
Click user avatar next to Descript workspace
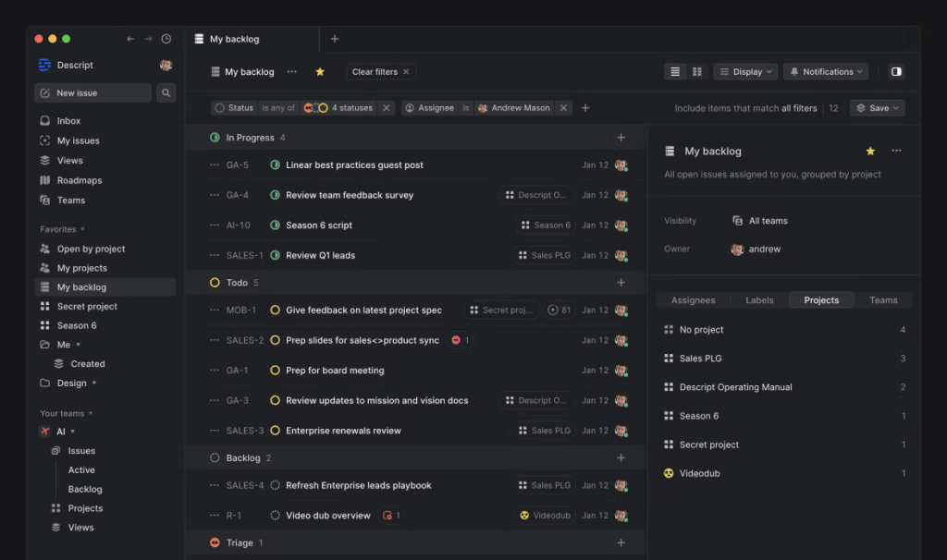click(166, 65)
